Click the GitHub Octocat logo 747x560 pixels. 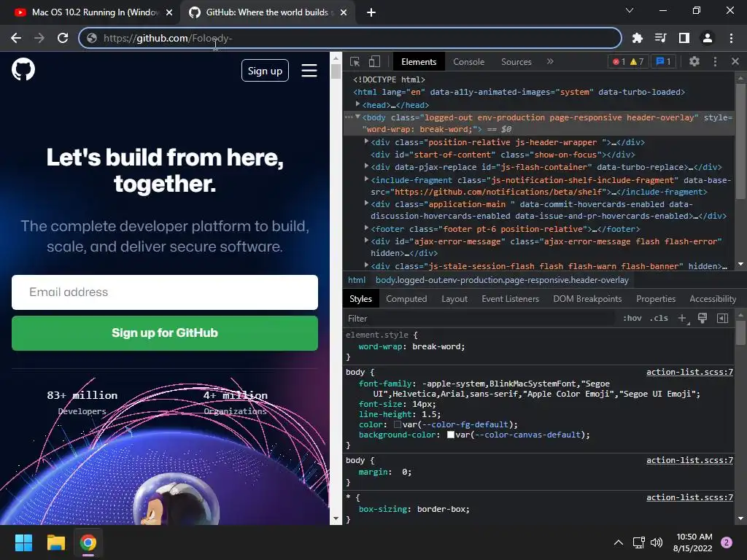(x=23, y=69)
